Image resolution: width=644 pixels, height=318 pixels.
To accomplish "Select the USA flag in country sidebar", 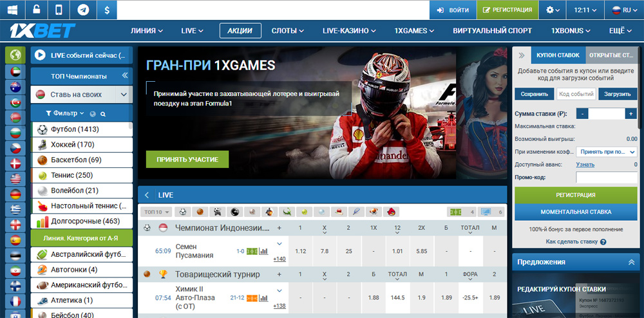I will (15, 179).
